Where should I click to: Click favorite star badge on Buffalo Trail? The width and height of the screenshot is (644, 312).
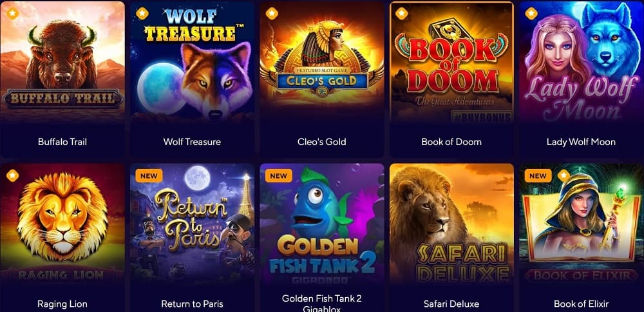(12, 14)
